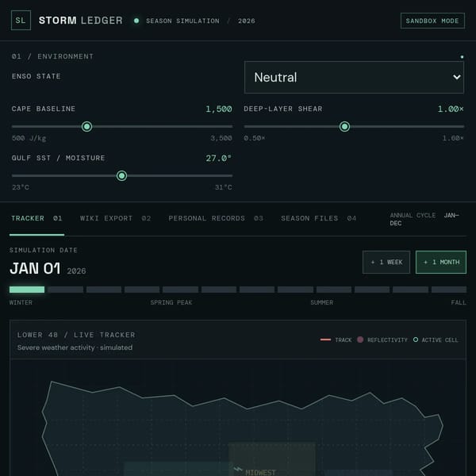The height and width of the screenshot is (476, 476).
Task: Click the SL logo badge
Action: pos(21,21)
